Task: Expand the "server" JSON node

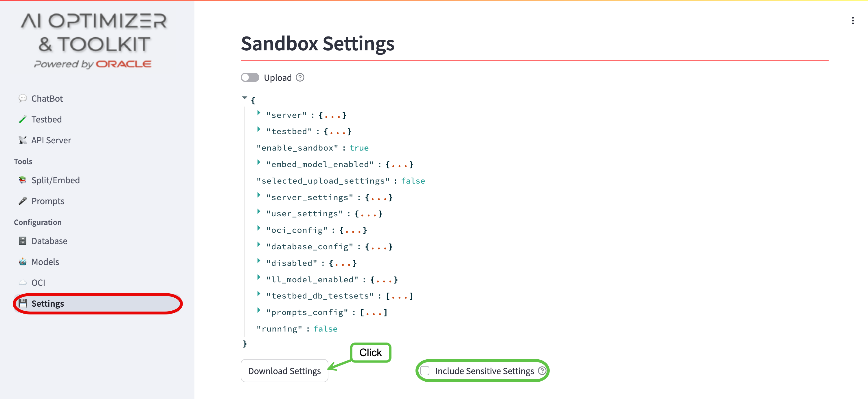Action: [258, 113]
